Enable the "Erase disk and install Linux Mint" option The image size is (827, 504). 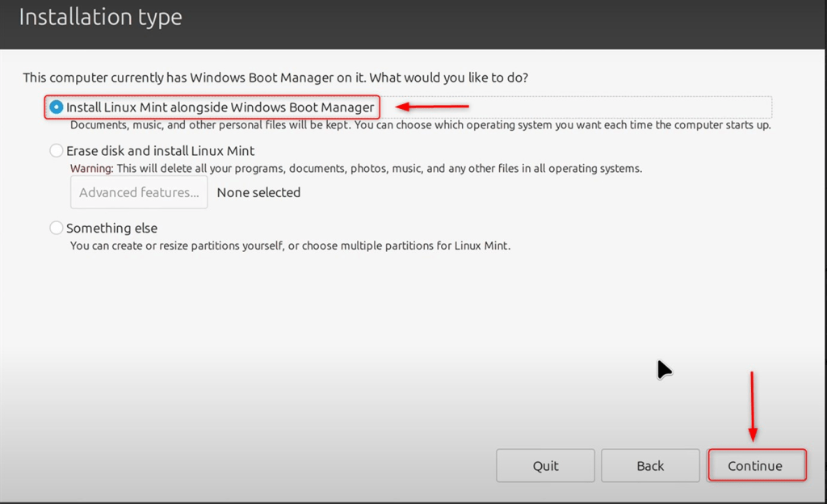(x=56, y=150)
